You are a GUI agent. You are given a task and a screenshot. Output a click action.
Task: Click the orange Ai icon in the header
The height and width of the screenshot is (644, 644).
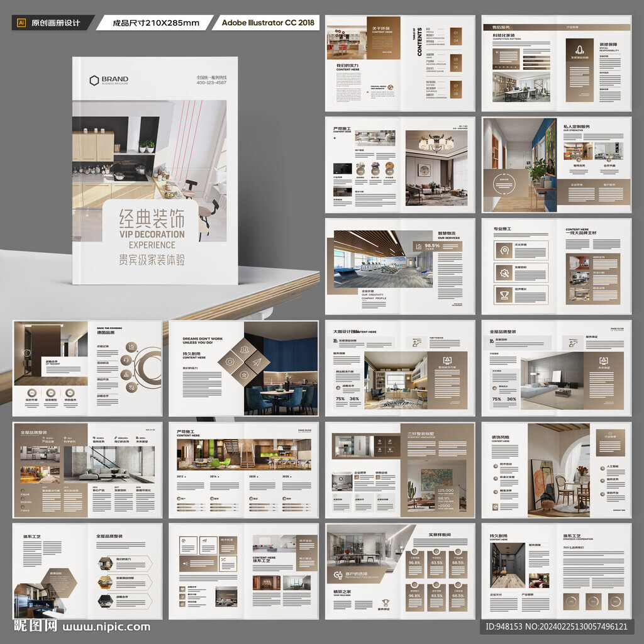point(22,23)
